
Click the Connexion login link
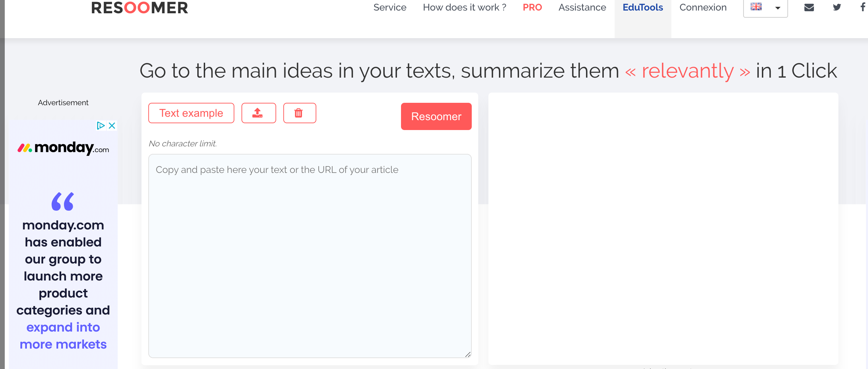(x=703, y=7)
